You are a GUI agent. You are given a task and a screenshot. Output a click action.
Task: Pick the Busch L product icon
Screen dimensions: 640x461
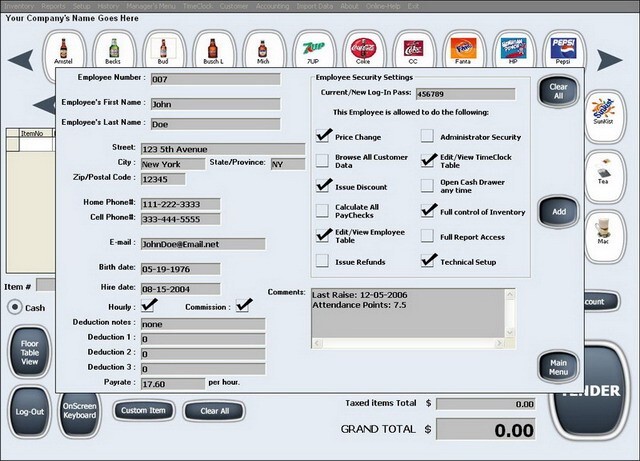(x=213, y=51)
